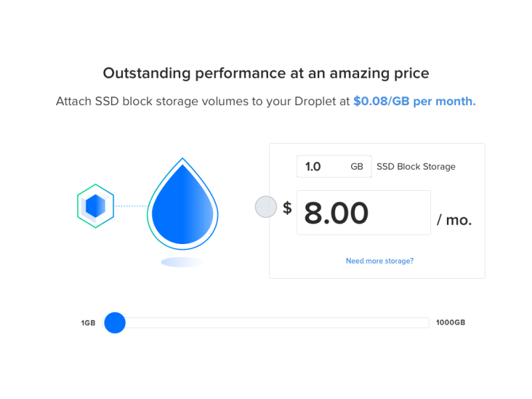Click the GB unit label in the field
This screenshot has width=532, height=399.
click(357, 167)
